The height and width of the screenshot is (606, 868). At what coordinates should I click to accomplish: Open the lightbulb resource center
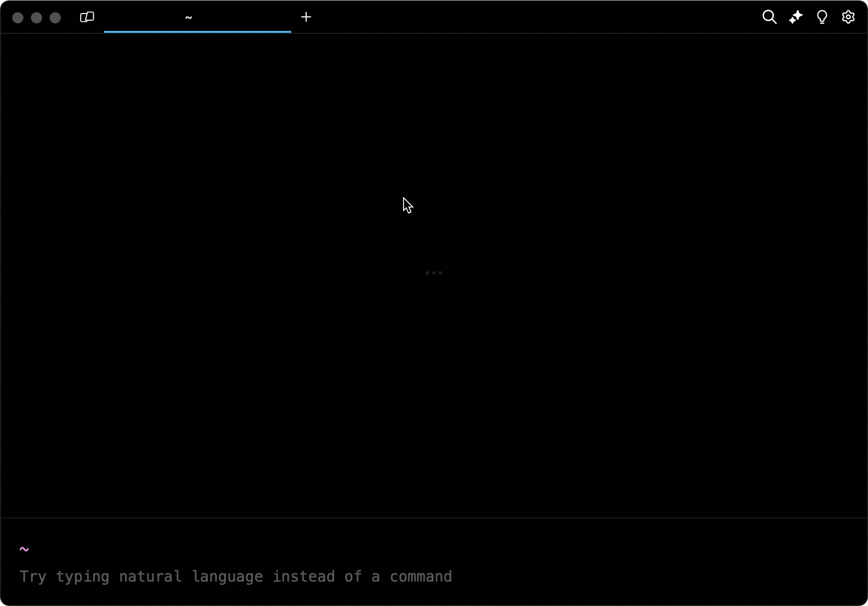pos(822,17)
